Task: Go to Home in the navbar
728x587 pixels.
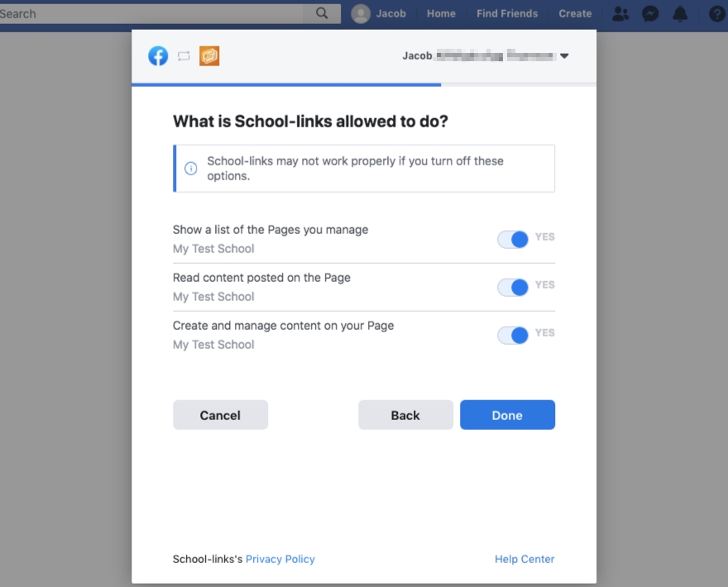Action: point(441,13)
